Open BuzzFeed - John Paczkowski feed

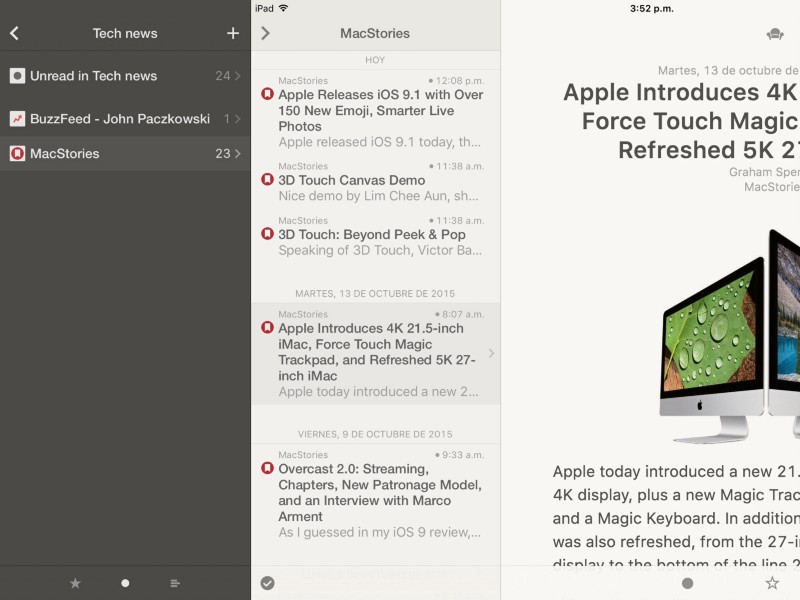click(x=125, y=119)
